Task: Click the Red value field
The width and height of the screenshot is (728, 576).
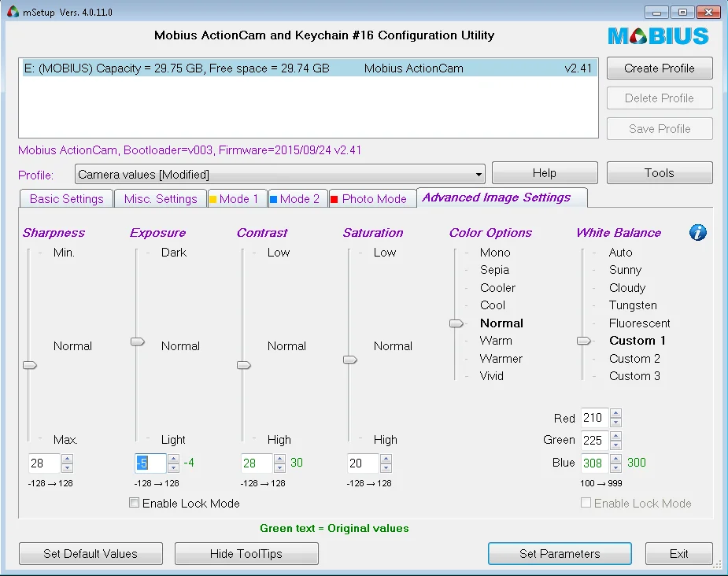Action: click(595, 418)
